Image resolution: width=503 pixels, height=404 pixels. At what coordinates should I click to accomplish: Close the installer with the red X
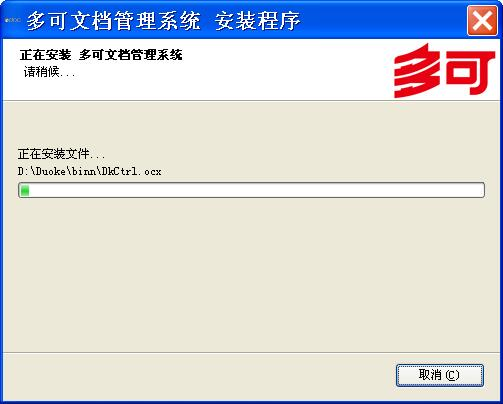482,21
